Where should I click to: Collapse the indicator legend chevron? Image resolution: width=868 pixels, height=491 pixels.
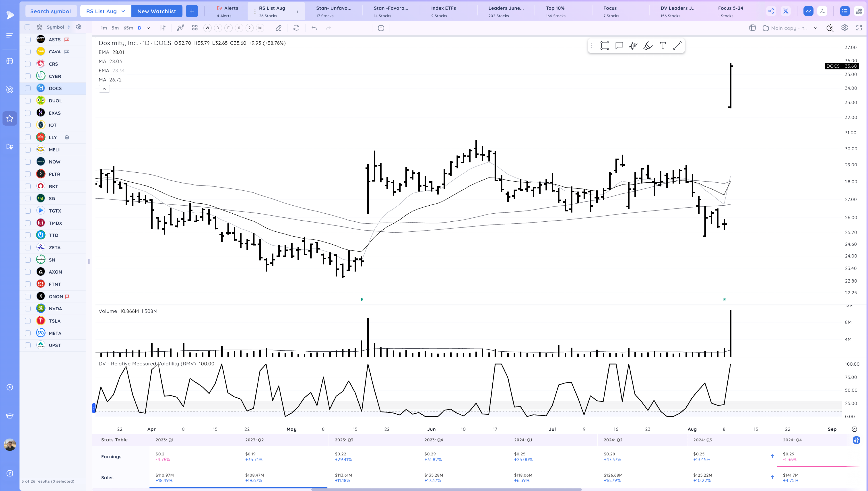tap(104, 89)
